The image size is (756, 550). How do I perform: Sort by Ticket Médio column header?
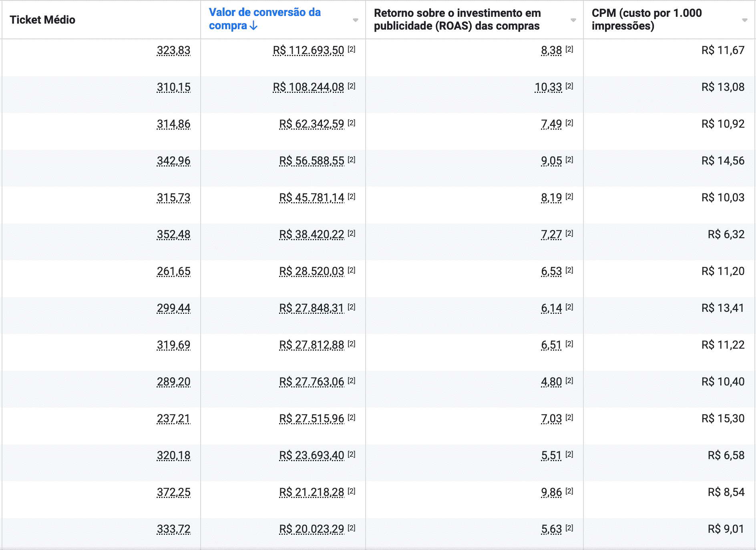point(42,20)
